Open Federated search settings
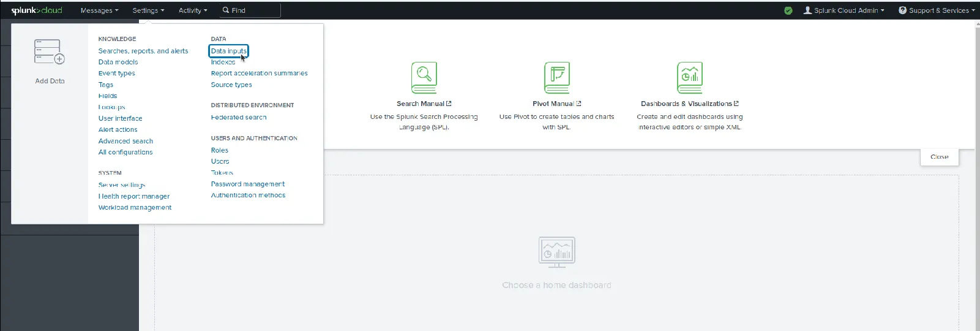This screenshot has height=331, width=980. [x=239, y=117]
